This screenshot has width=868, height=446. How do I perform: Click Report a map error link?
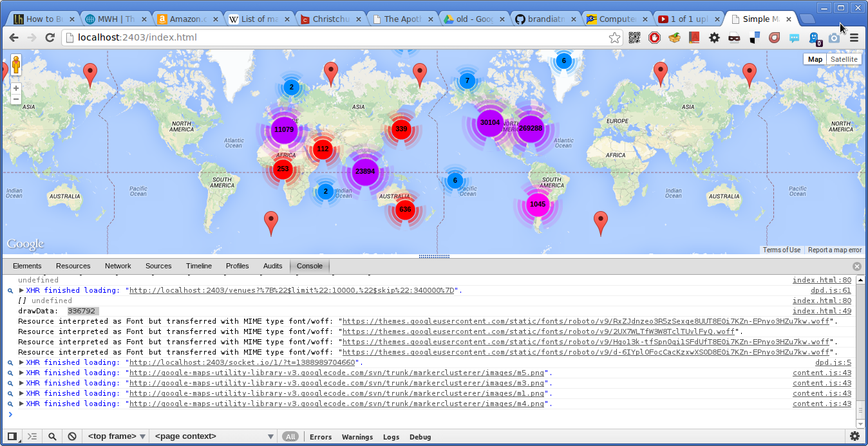coord(835,250)
